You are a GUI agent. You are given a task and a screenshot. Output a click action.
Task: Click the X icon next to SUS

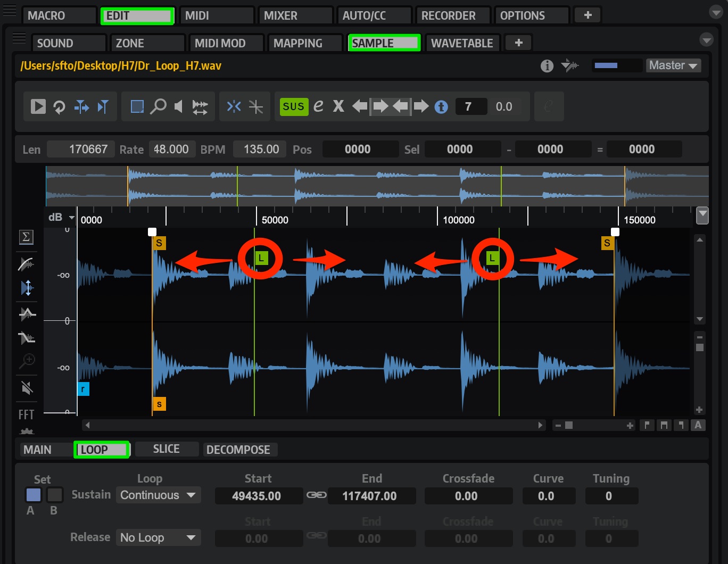338,106
